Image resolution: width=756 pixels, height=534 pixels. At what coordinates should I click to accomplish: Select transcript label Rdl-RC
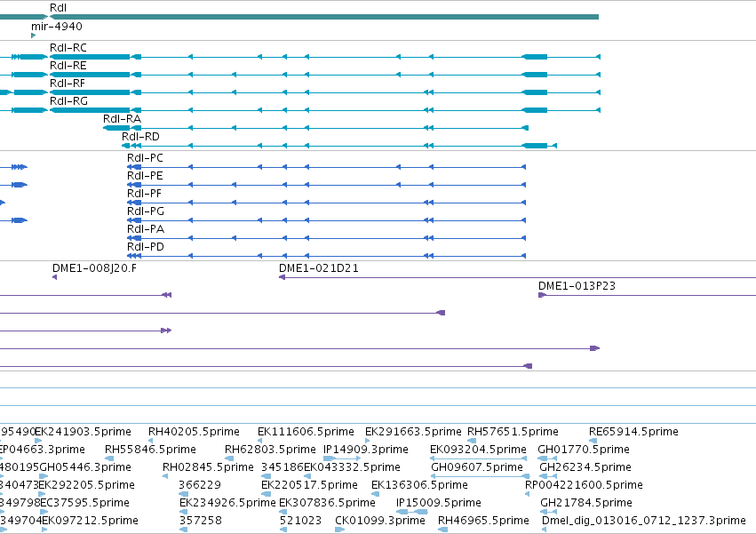pyautogui.click(x=68, y=48)
